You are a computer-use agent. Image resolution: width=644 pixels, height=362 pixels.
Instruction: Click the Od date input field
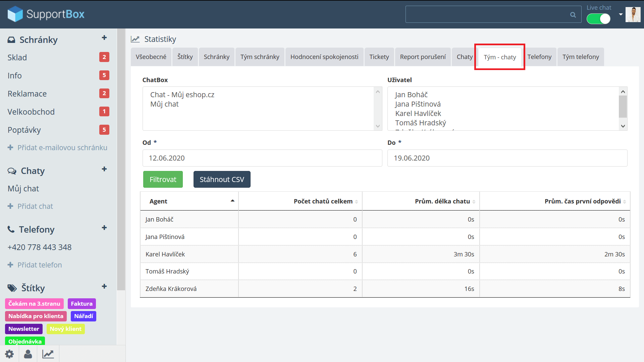[262, 158]
